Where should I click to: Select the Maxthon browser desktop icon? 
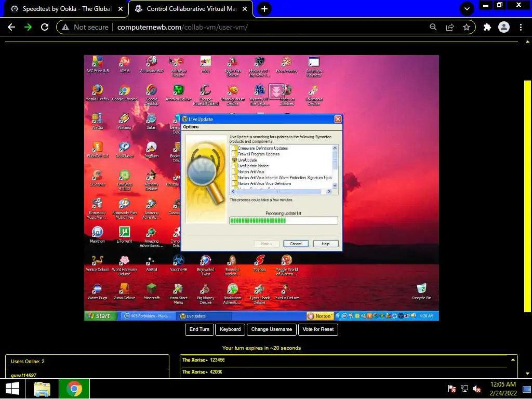point(97,235)
